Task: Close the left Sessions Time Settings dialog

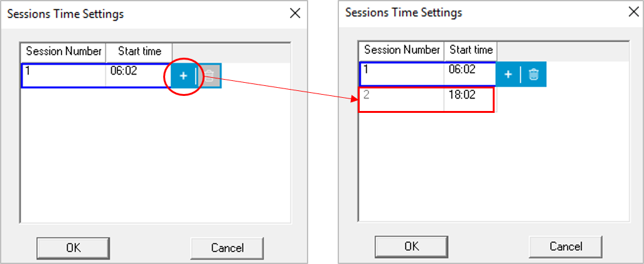Action: pyautogui.click(x=295, y=14)
